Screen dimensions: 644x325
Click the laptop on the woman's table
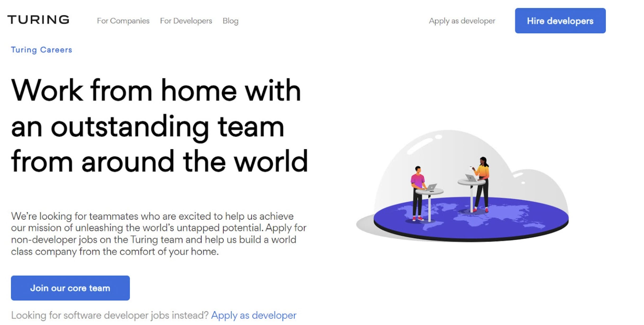coord(471,178)
